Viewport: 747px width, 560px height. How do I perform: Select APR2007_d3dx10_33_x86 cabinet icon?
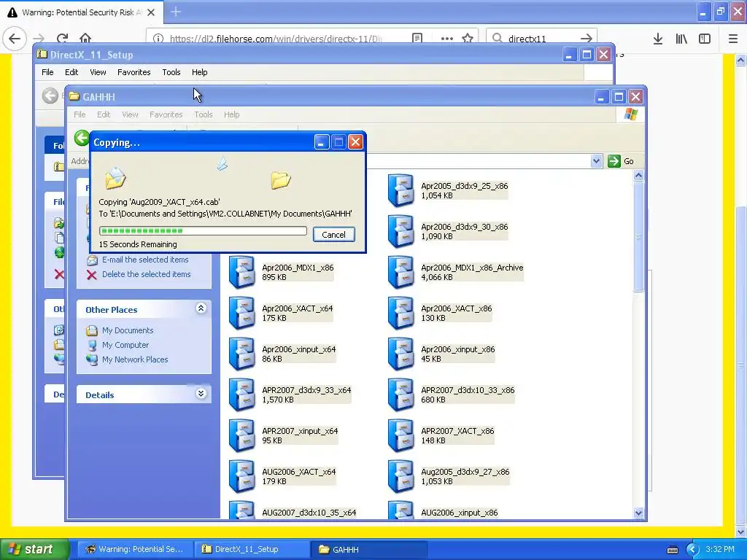click(400, 395)
